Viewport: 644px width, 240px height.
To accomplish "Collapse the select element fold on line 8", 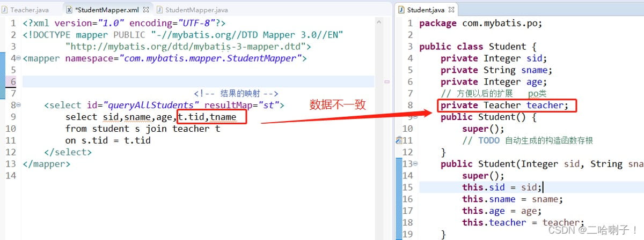I will click(x=19, y=106).
